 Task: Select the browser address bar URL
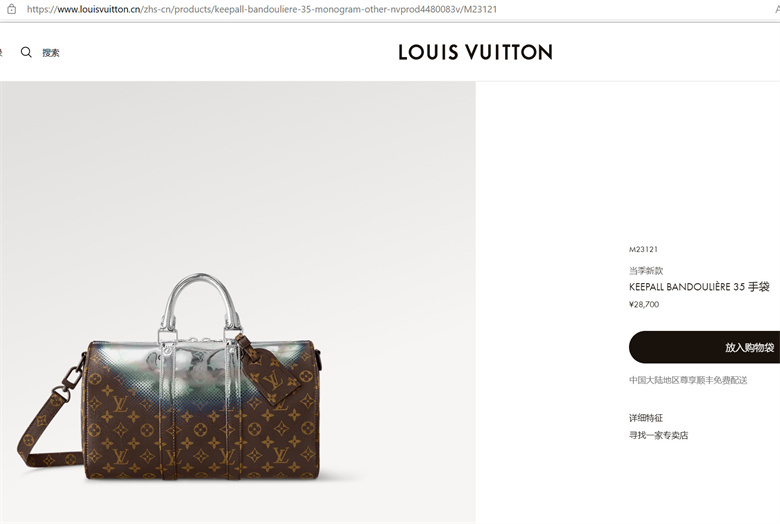[262, 9]
